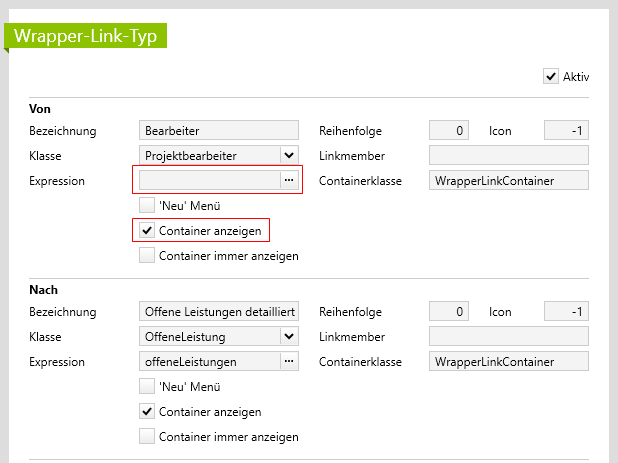Click the empty Von Expression field
This screenshot has width=618, height=463.
(x=208, y=180)
